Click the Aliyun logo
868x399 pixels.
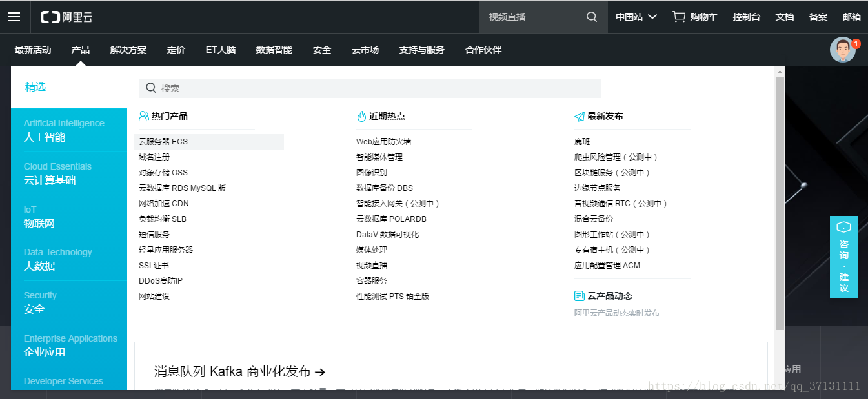click(x=66, y=17)
